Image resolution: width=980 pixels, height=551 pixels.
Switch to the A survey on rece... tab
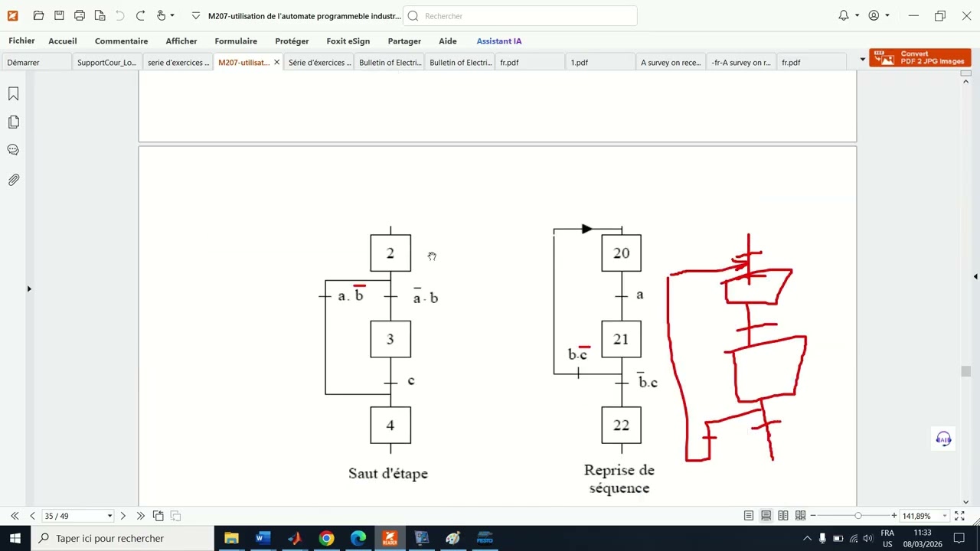pos(670,63)
